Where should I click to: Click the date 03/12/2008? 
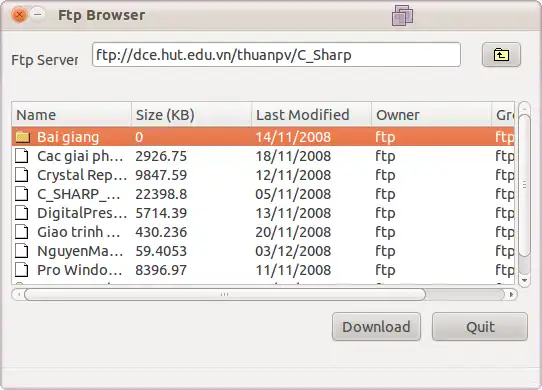pyautogui.click(x=293, y=251)
